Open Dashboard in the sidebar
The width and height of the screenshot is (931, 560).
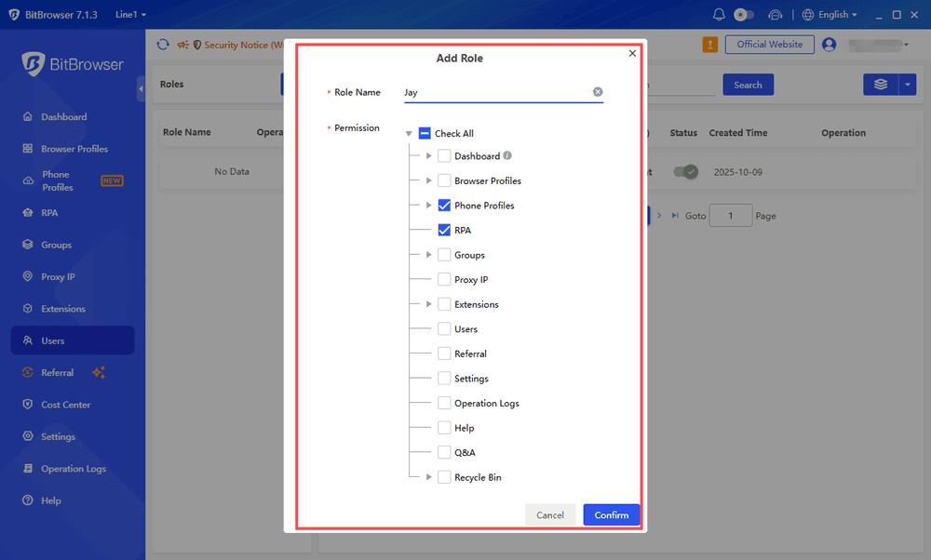[x=63, y=117]
